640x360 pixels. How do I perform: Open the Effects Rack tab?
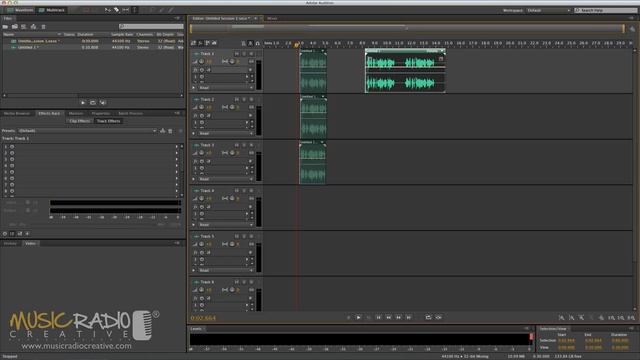click(49, 113)
